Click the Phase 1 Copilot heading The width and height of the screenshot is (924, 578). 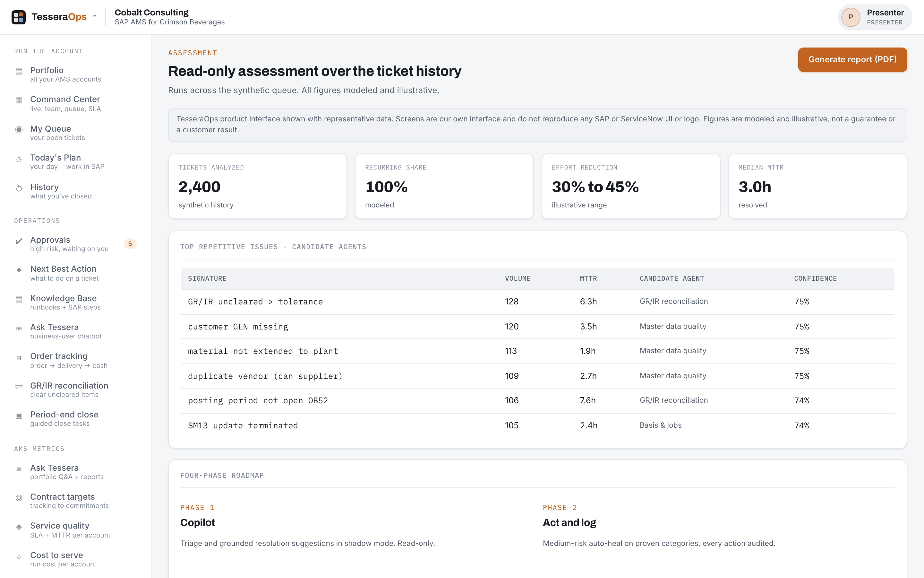[x=197, y=522]
